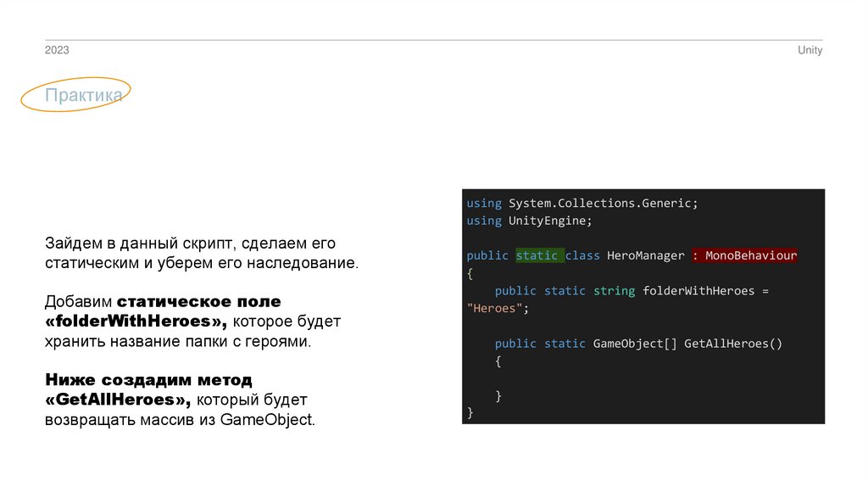
Task: Click the GetAllHeroes() method name in code
Action: click(x=733, y=344)
